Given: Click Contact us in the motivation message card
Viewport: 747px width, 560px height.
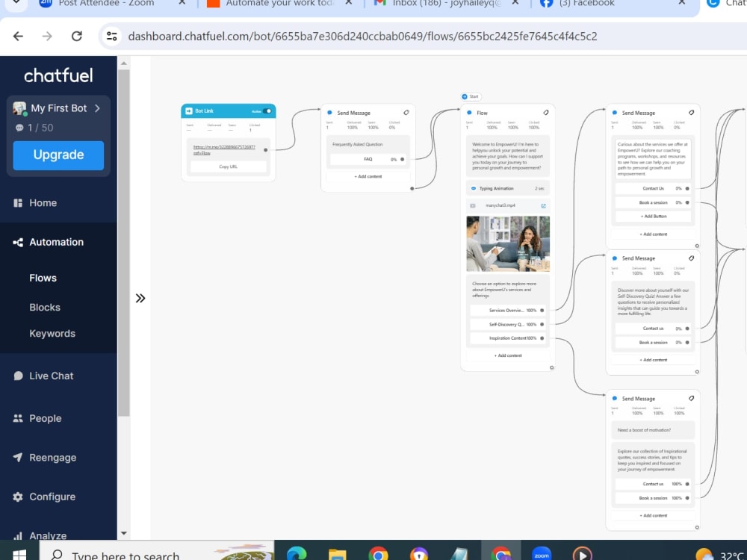Looking at the screenshot, I should (653, 484).
